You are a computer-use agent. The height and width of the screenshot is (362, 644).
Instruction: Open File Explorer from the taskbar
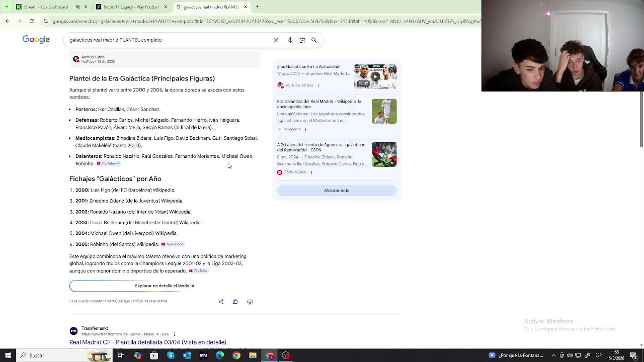pyautogui.click(x=253, y=355)
